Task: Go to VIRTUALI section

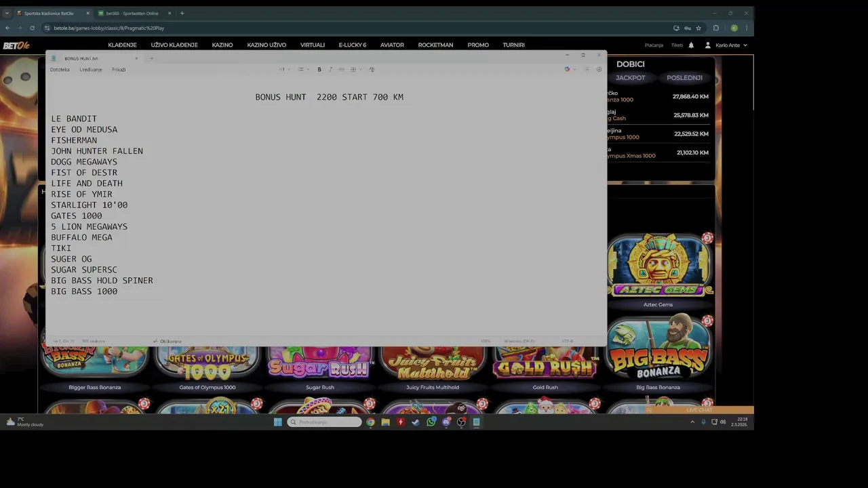Action: click(x=313, y=45)
